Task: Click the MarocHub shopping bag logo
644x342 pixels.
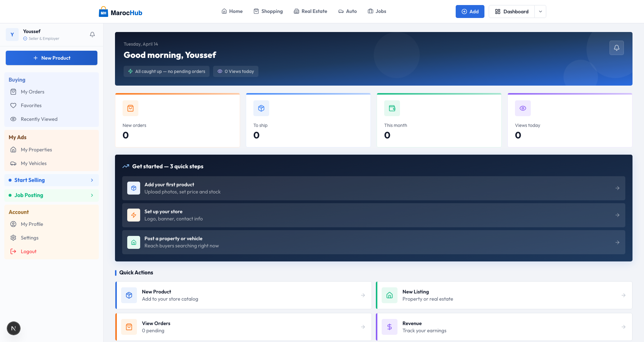Action: pos(103,12)
